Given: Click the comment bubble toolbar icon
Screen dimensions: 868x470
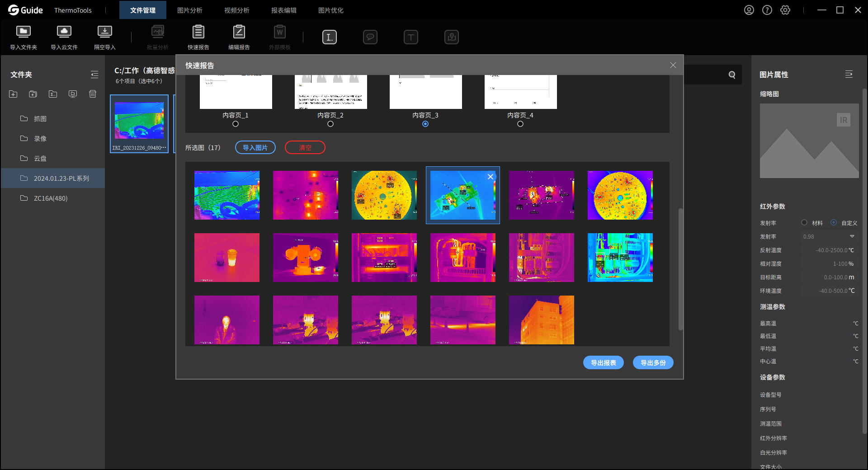Looking at the screenshot, I should click(x=370, y=37).
